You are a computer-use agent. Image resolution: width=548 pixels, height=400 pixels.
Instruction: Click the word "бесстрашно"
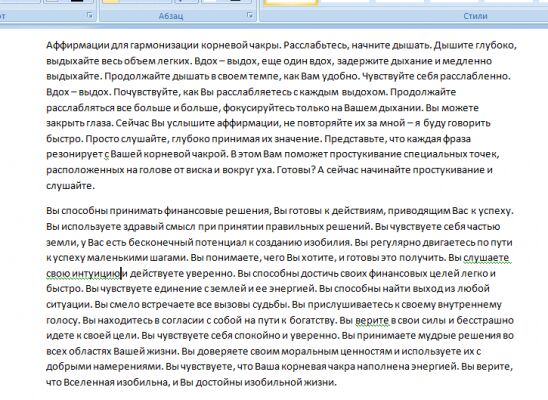[485, 320]
